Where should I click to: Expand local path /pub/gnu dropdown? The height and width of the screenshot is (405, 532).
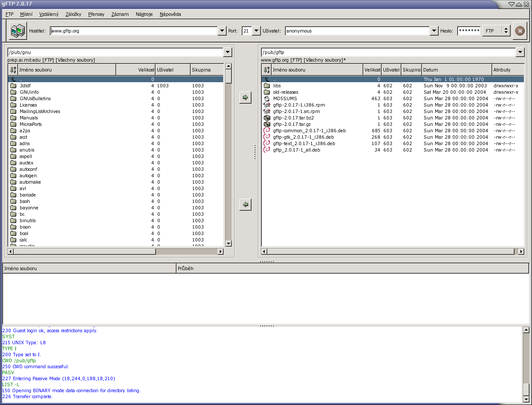tap(228, 52)
